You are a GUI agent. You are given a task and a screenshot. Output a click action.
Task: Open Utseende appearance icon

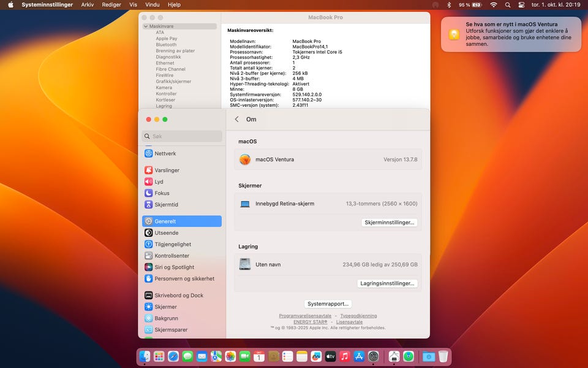click(148, 233)
